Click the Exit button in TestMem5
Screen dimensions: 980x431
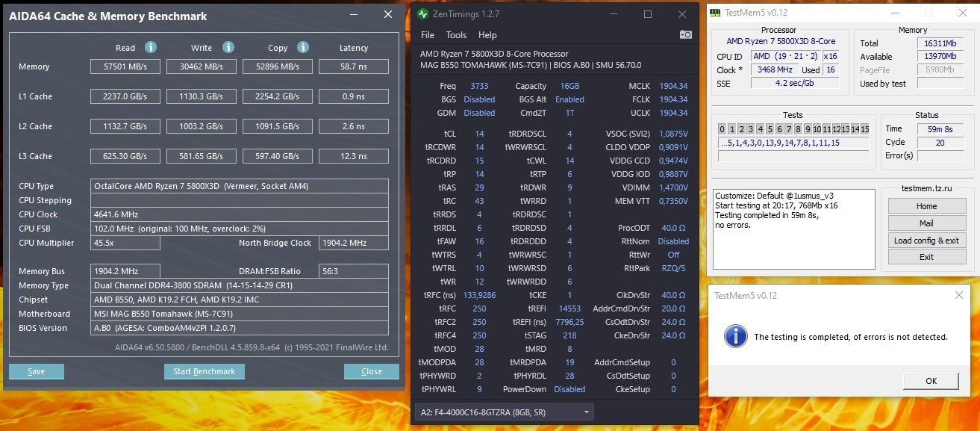926,257
